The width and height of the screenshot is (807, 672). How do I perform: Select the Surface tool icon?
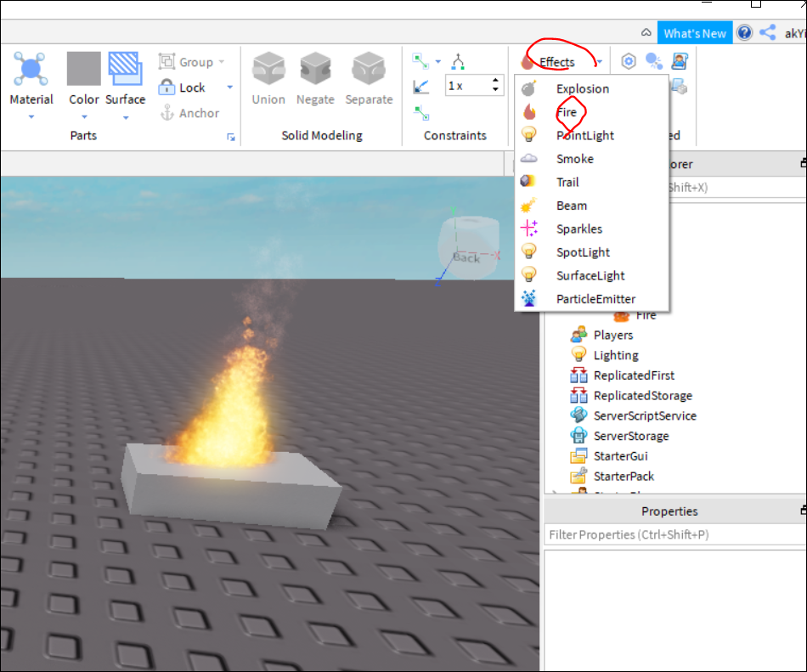pos(125,69)
